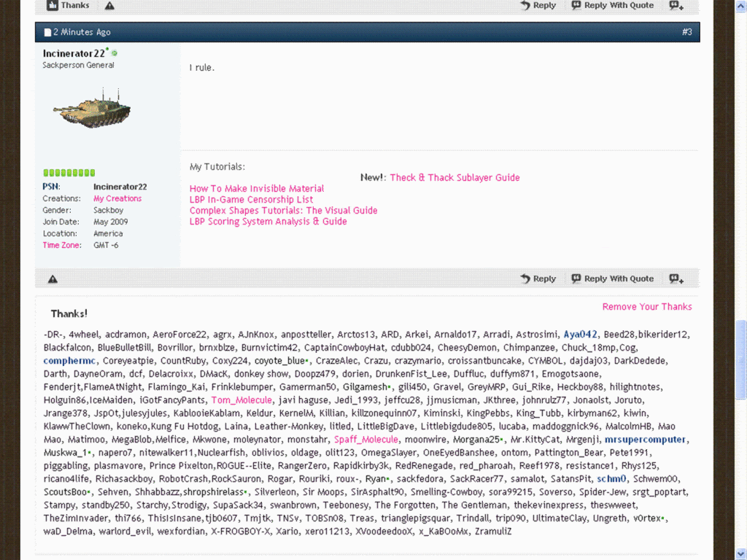Click the post icon beside '2 Minutes Ago'

pos(47,33)
